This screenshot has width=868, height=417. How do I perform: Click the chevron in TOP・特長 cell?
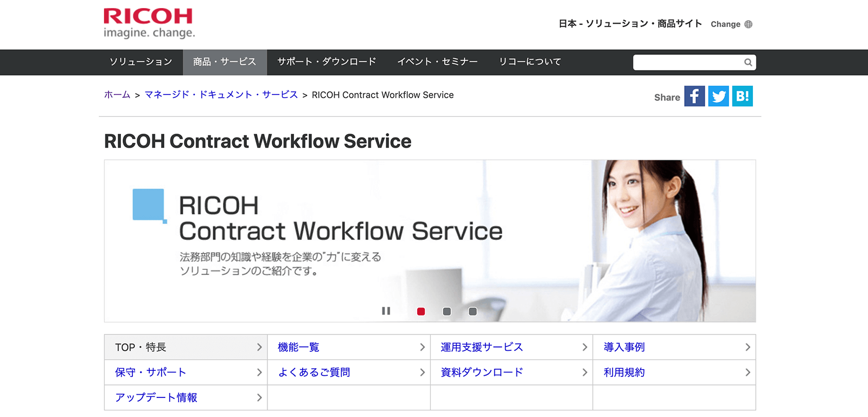pos(259,347)
